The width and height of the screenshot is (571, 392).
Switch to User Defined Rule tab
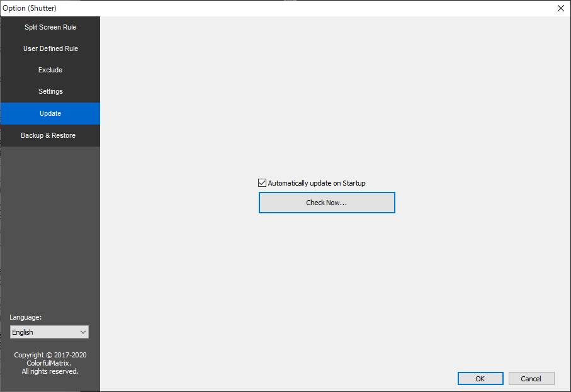[50, 48]
